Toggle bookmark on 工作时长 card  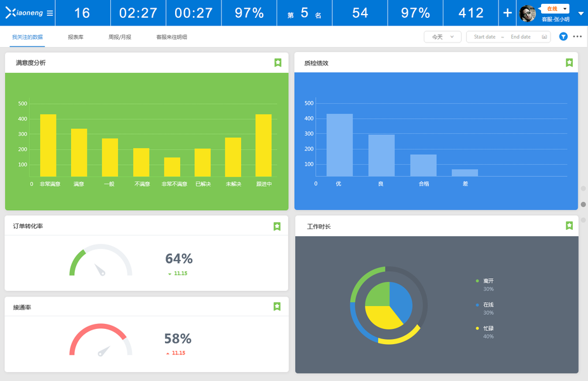point(569,225)
